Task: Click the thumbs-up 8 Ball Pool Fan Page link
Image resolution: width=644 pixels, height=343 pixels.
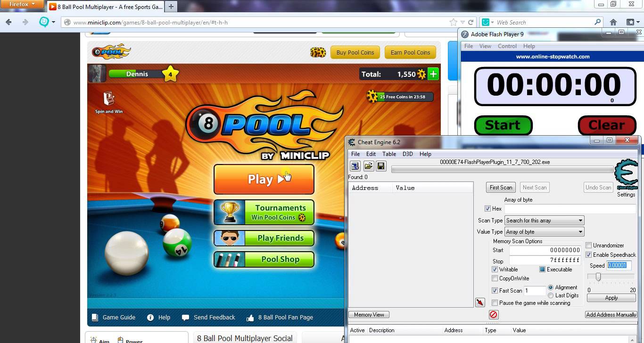Action: coord(280,318)
